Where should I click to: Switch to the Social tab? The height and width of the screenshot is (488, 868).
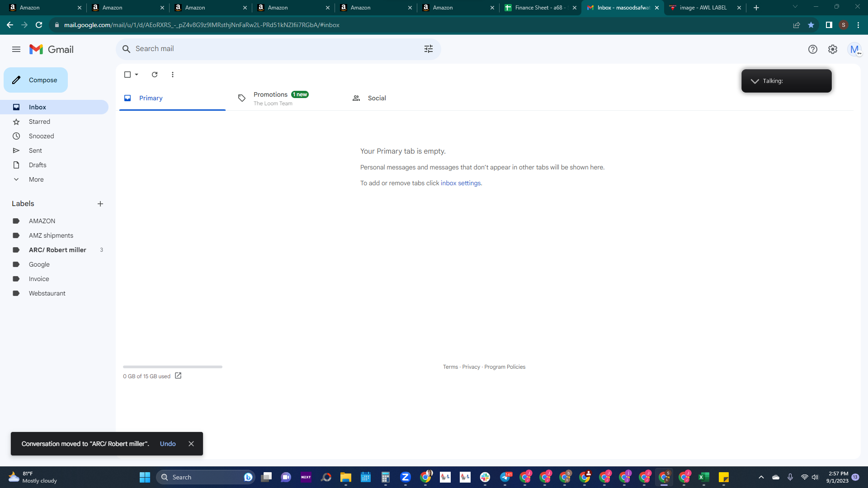point(401,98)
